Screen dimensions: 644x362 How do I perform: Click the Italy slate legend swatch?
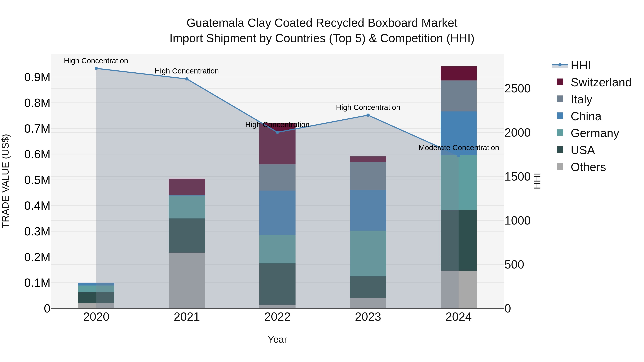[560, 99]
